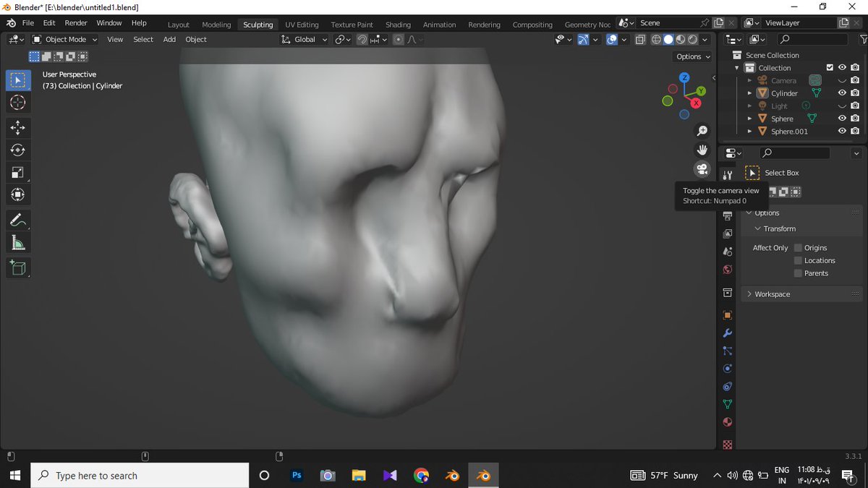
Task: Open the Render menu
Action: click(x=75, y=22)
